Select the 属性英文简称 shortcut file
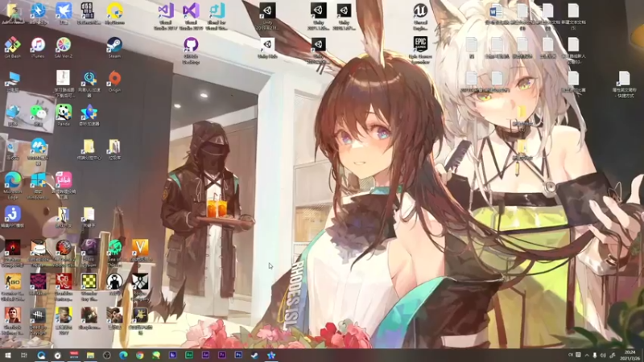 tap(625, 84)
